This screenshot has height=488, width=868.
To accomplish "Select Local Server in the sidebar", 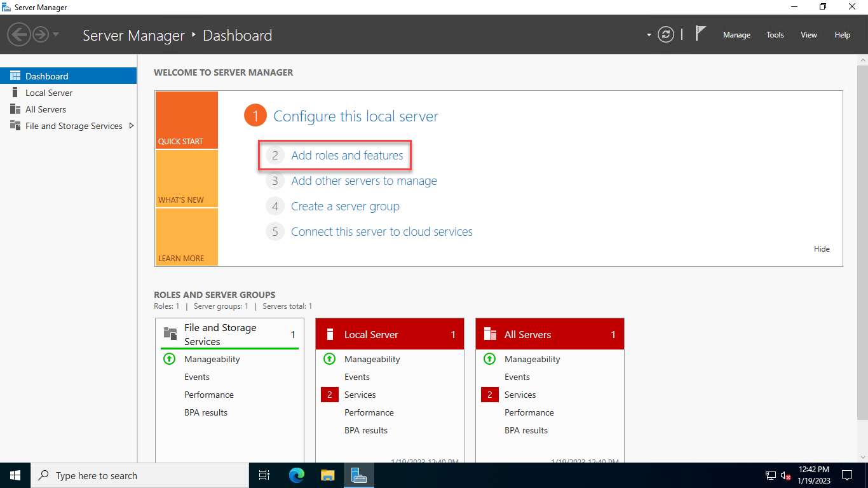I will pyautogui.click(x=68, y=93).
